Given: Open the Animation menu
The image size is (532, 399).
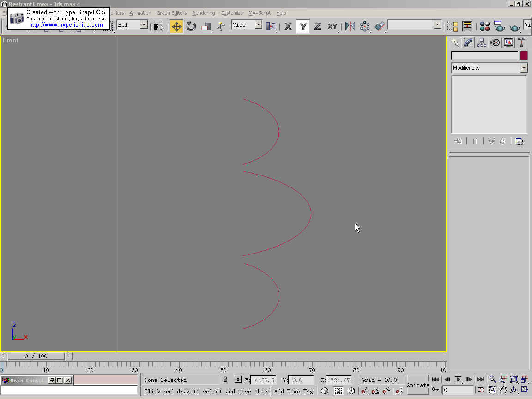Looking at the screenshot, I should coord(140,13).
